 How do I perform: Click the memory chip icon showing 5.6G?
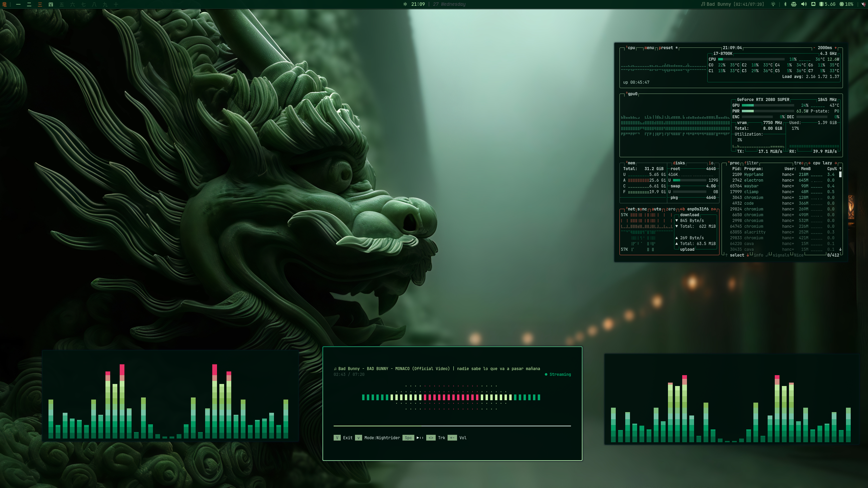(x=822, y=4)
